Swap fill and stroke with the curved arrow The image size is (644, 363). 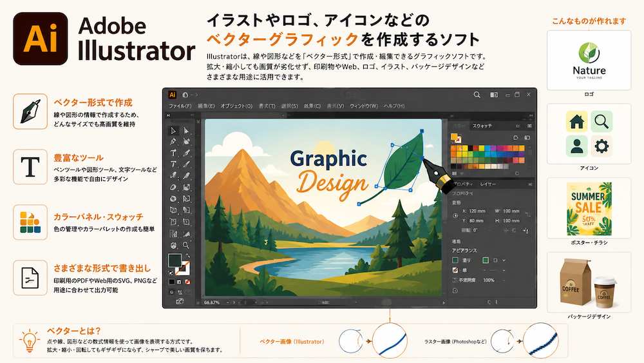click(x=187, y=255)
